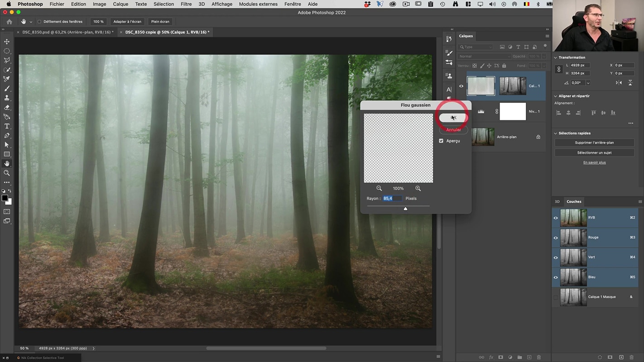
Task: Select the Brush tool
Action: pos(7,89)
